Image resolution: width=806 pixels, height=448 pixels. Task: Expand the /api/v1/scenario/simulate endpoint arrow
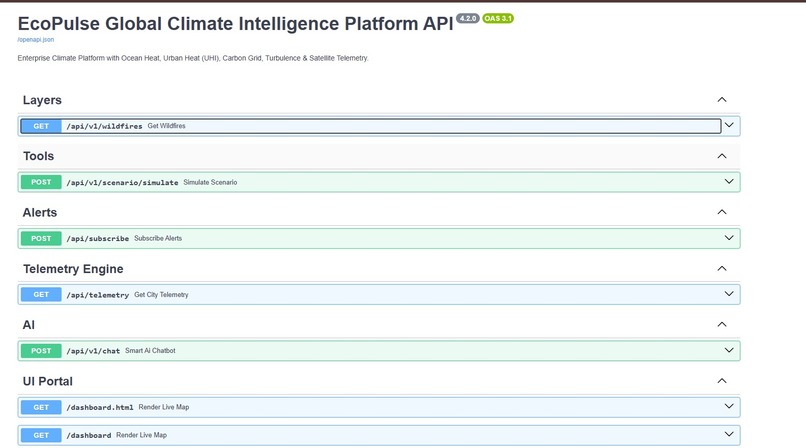click(x=729, y=181)
